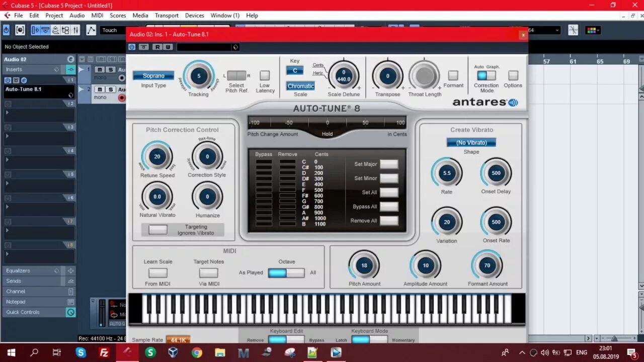644x362 pixels.
Task: Open the File menu
Action: click(19, 16)
